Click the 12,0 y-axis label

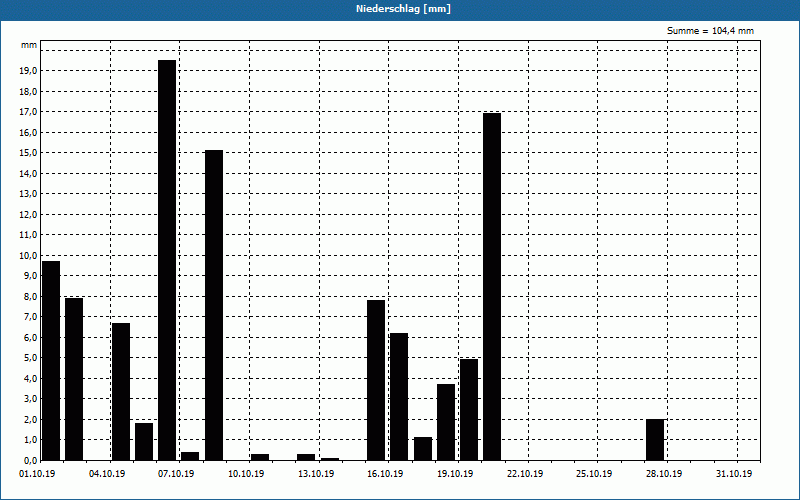click(x=28, y=214)
